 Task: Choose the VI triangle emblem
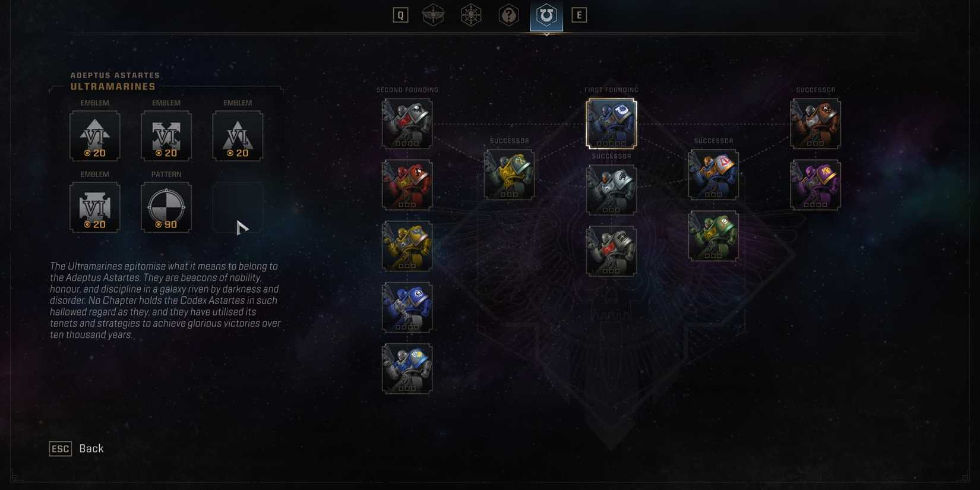click(238, 136)
